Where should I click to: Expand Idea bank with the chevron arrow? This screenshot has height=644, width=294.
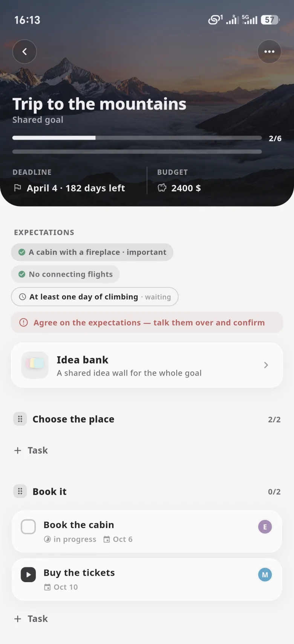point(266,365)
